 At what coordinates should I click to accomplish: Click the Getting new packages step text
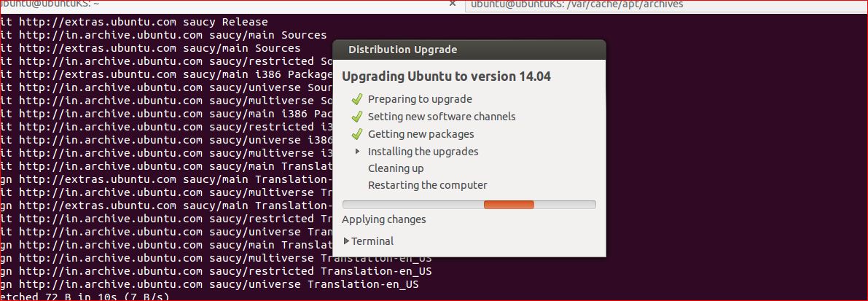tap(421, 134)
